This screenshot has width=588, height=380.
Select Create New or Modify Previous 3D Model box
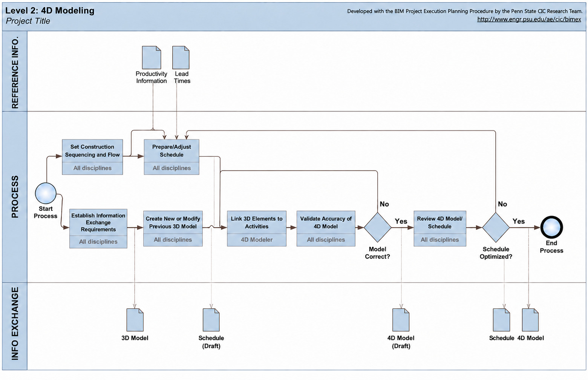(173, 229)
